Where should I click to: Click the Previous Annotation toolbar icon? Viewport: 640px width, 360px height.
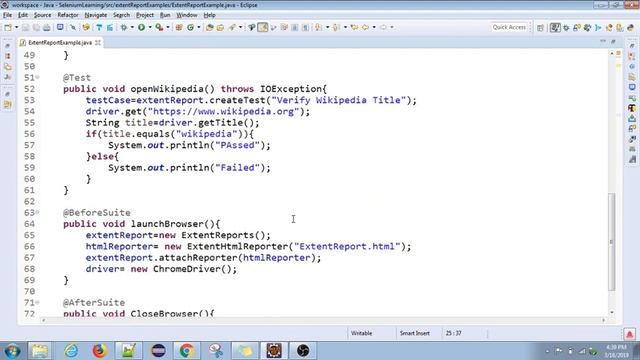click(336, 27)
